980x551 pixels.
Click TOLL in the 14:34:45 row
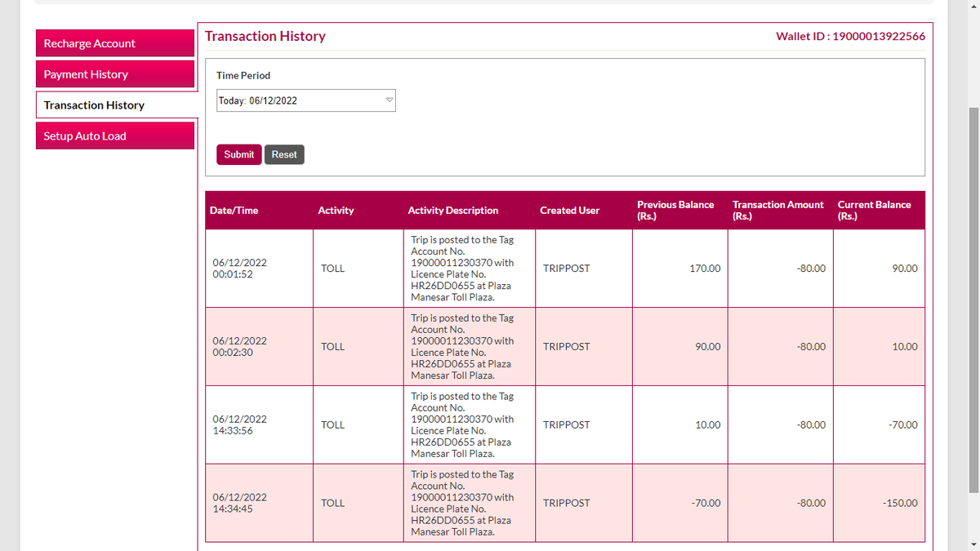coord(333,503)
